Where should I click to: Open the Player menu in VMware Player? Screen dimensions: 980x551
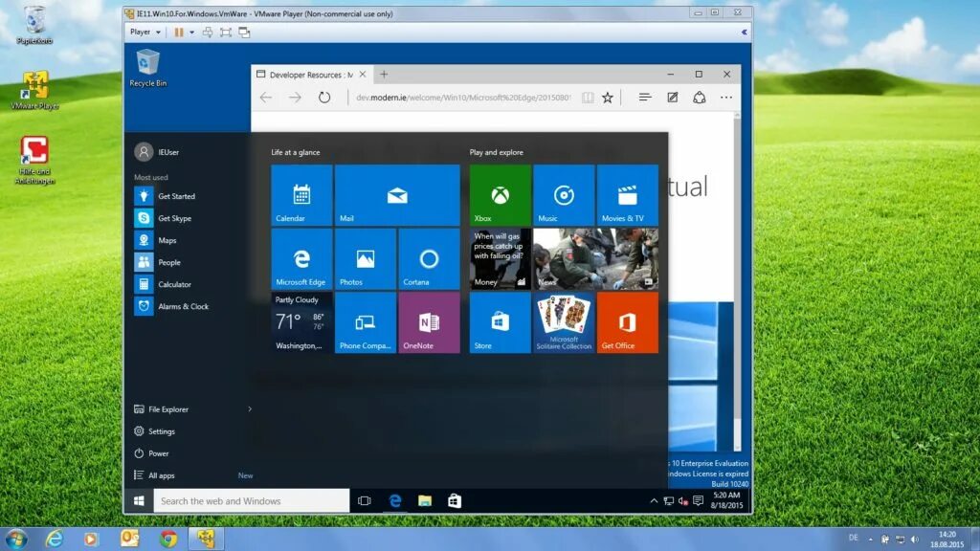point(142,32)
